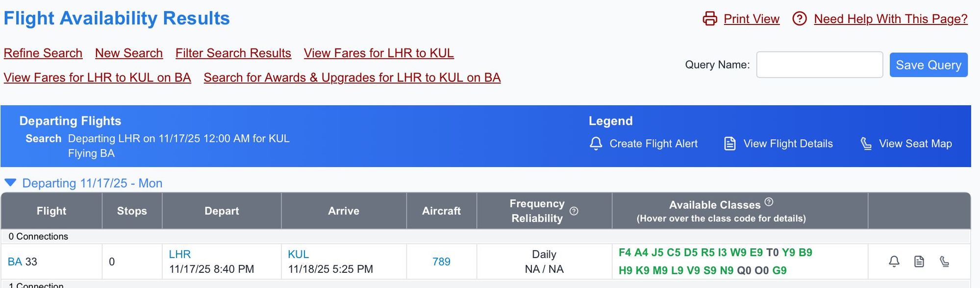980x288 pixels.
Task: Click the question mark help icon
Action: pyautogui.click(x=799, y=19)
